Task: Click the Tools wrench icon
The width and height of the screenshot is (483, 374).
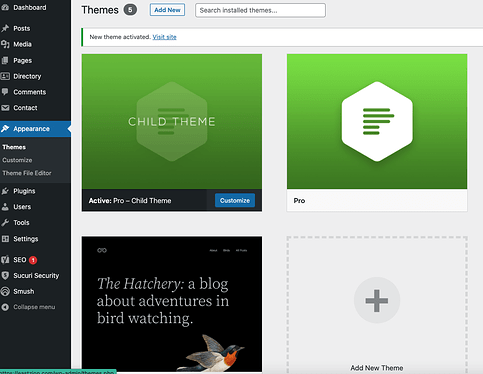Action: click(5, 223)
